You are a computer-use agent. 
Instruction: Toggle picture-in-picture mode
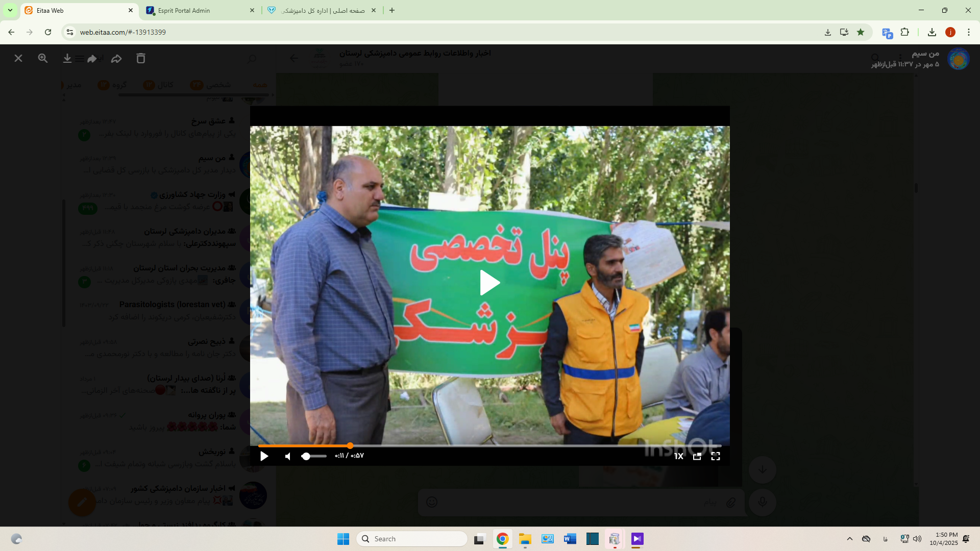[x=697, y=456]
